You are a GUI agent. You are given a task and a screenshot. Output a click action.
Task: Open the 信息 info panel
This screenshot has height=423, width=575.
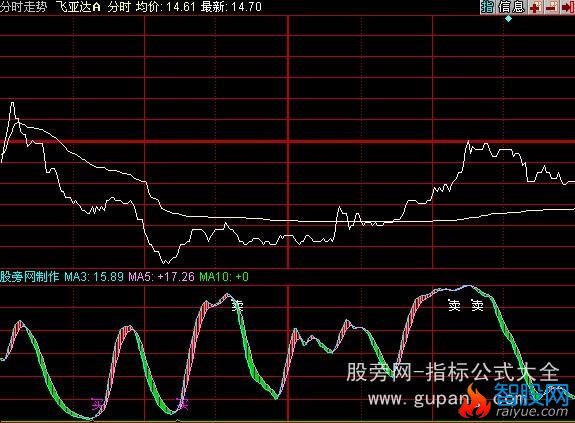[x=511, y=7]
